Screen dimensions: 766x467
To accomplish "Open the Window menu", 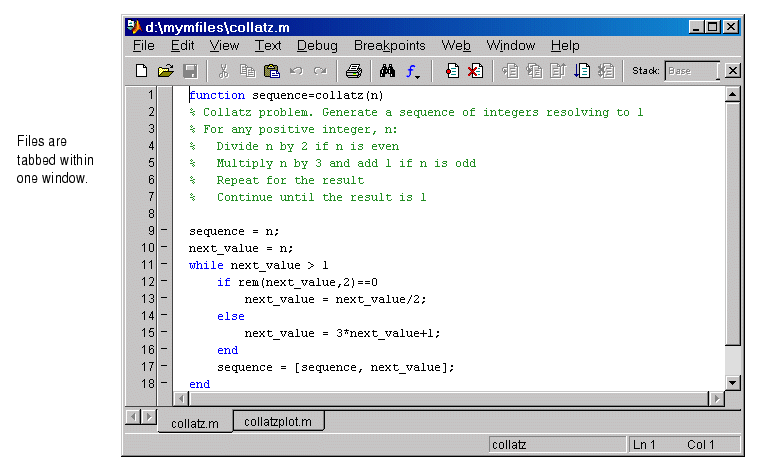I will point(511,45).
